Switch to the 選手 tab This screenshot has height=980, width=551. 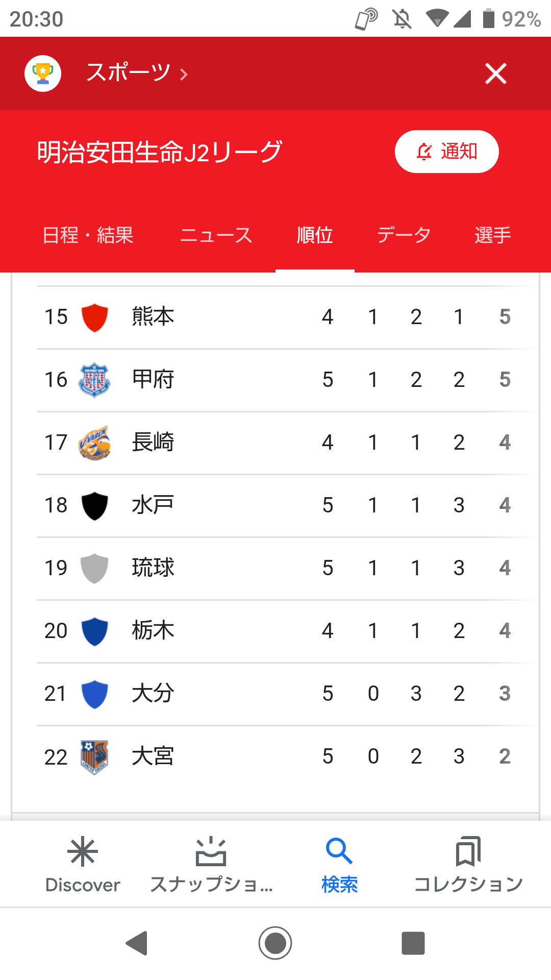492,235
